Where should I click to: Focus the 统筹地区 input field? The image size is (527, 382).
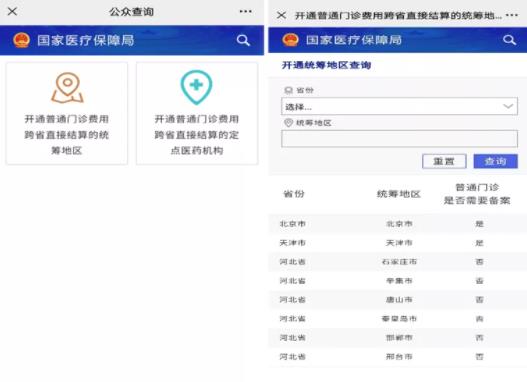pos(399,138)
